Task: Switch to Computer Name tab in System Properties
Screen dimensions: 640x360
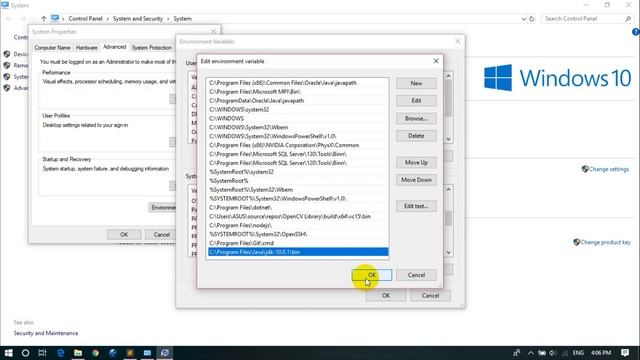Action: pyautogui.click(x=52, y=48)
